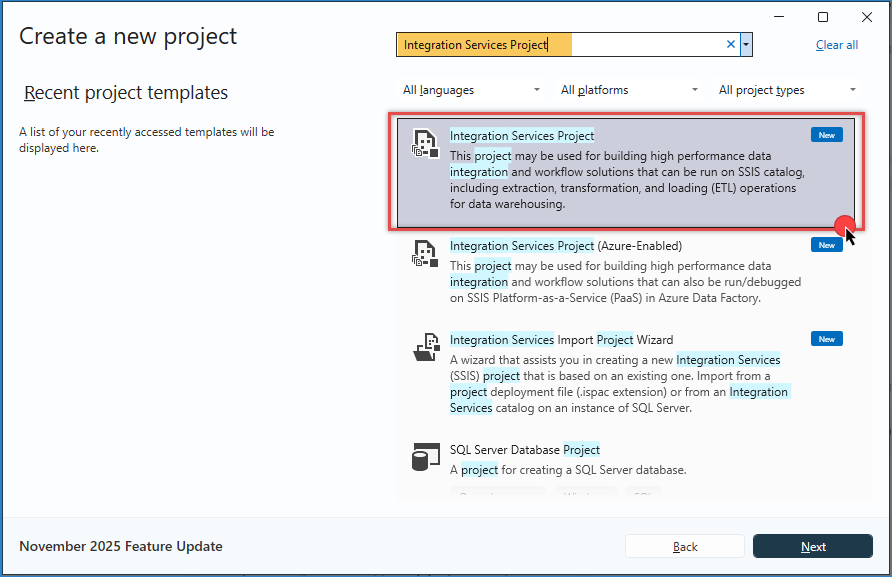Screen dimensions: 892x577
Task: Open the All platforms dropdown
Action: [629, 89]
